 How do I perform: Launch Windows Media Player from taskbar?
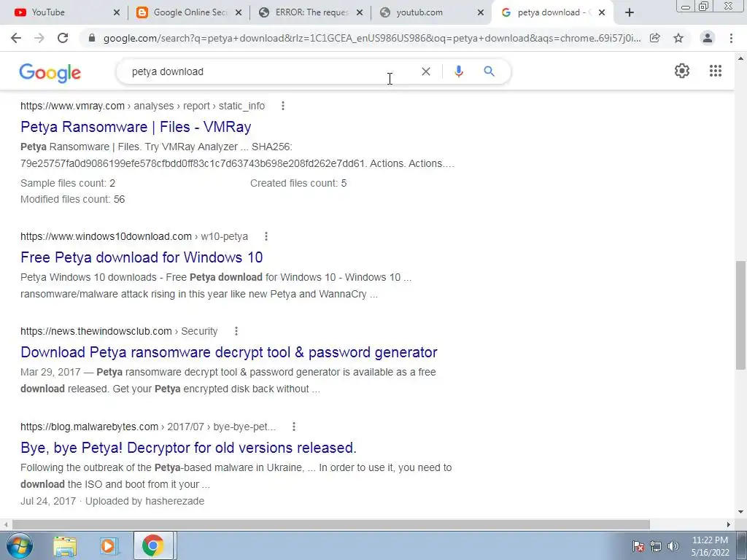click(109, 545)
